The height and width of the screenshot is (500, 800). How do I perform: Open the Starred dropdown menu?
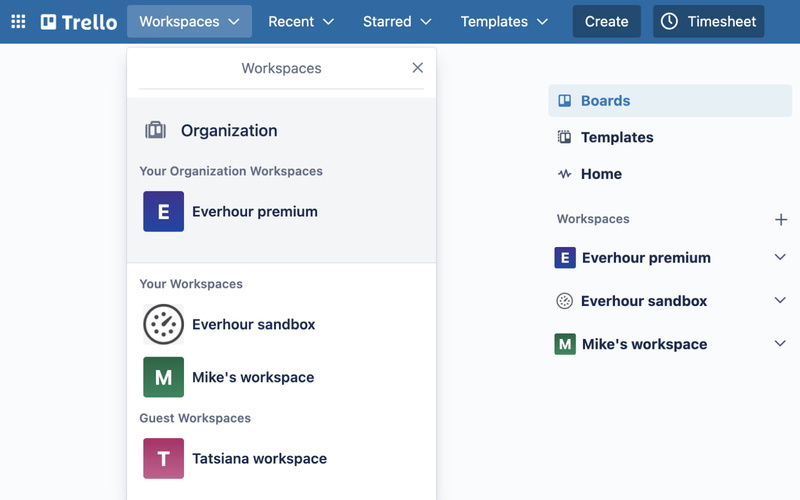397,21
